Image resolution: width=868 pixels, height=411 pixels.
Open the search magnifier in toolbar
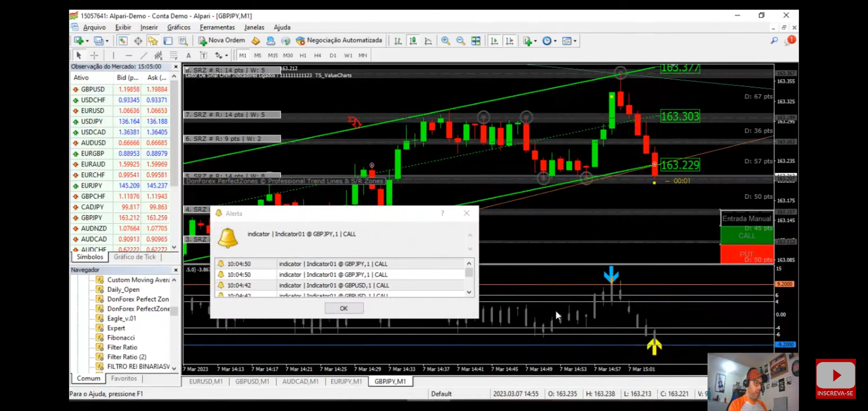point(774,40)
